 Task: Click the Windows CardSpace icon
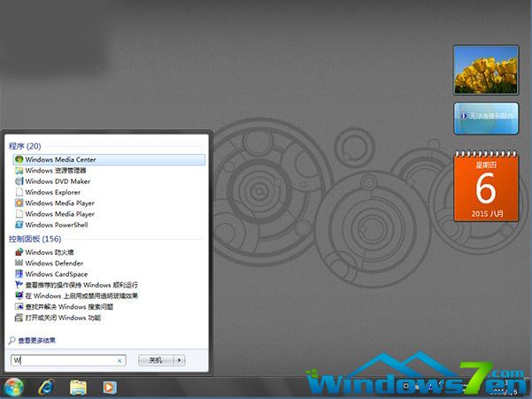(x=19, y=274)
